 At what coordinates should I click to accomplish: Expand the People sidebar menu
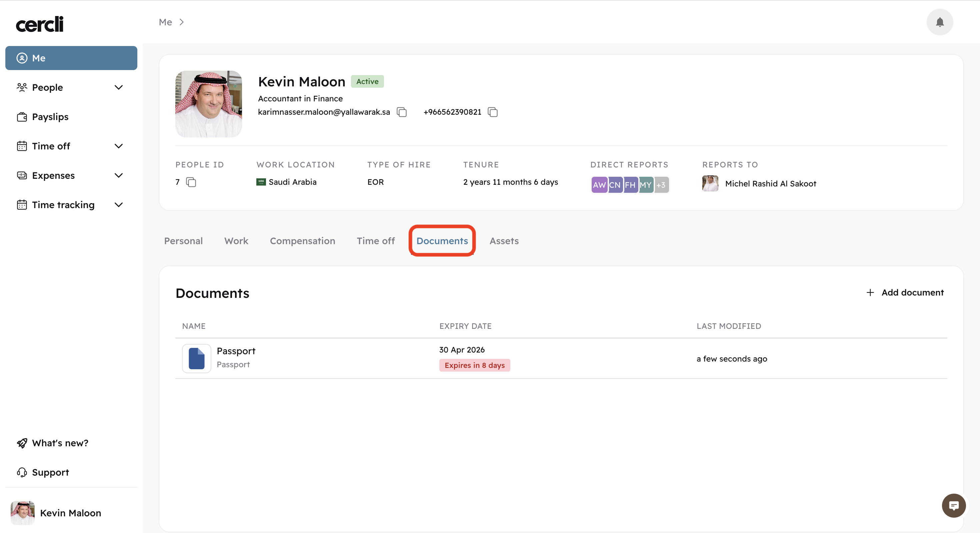pos(118,88)
